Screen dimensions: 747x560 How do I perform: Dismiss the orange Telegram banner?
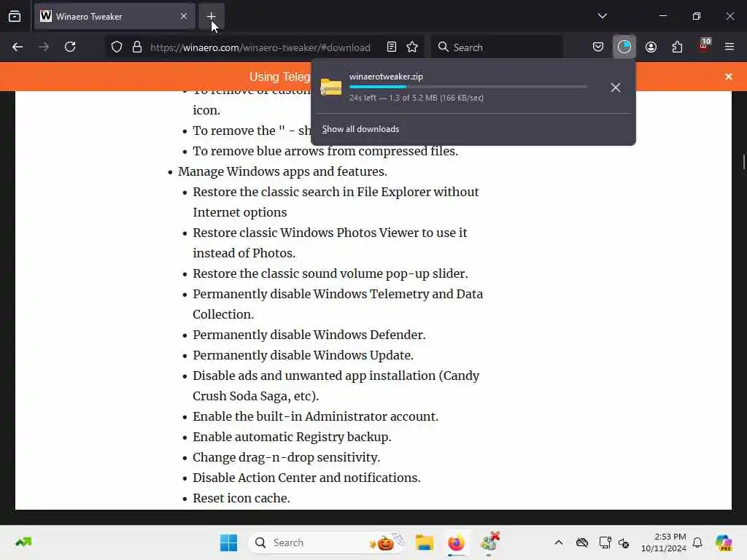point(729,77)
